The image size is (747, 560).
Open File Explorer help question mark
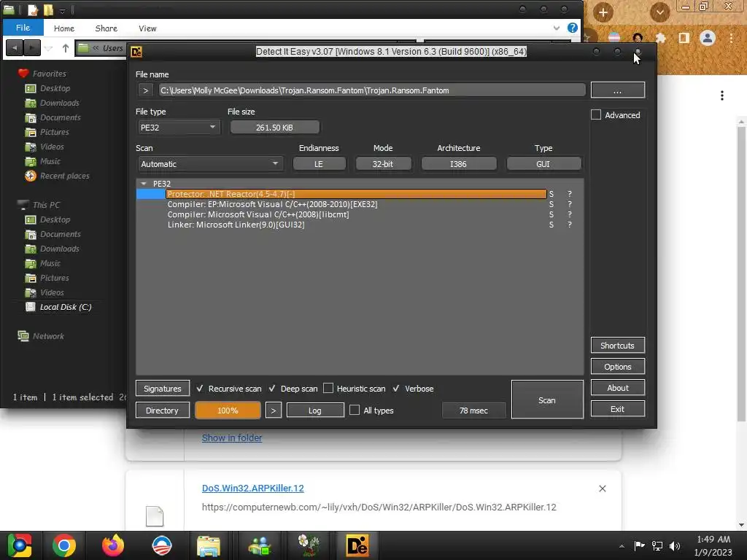(x=572, y=28)
